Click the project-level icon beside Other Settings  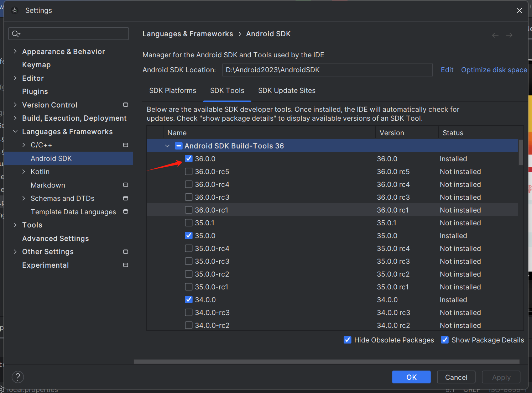point(125,252)
